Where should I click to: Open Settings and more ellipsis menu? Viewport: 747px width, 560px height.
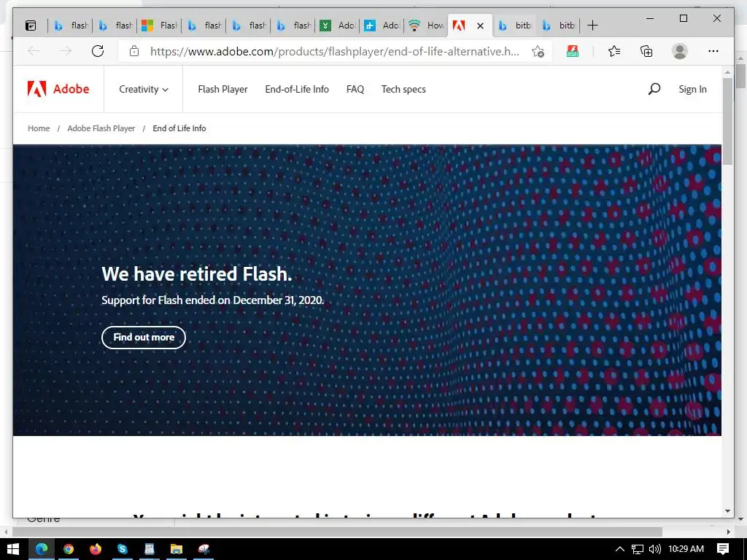tap(713, 51)
